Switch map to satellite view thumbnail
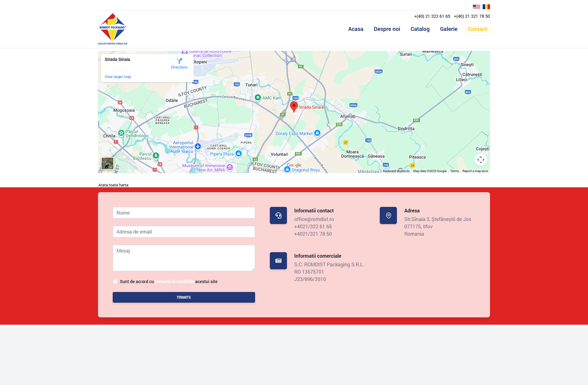 [x=107, y=163]
